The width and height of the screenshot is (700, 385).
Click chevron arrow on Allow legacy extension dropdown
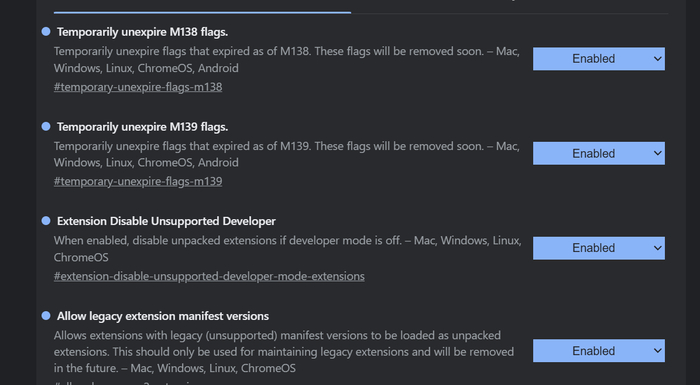658,351
